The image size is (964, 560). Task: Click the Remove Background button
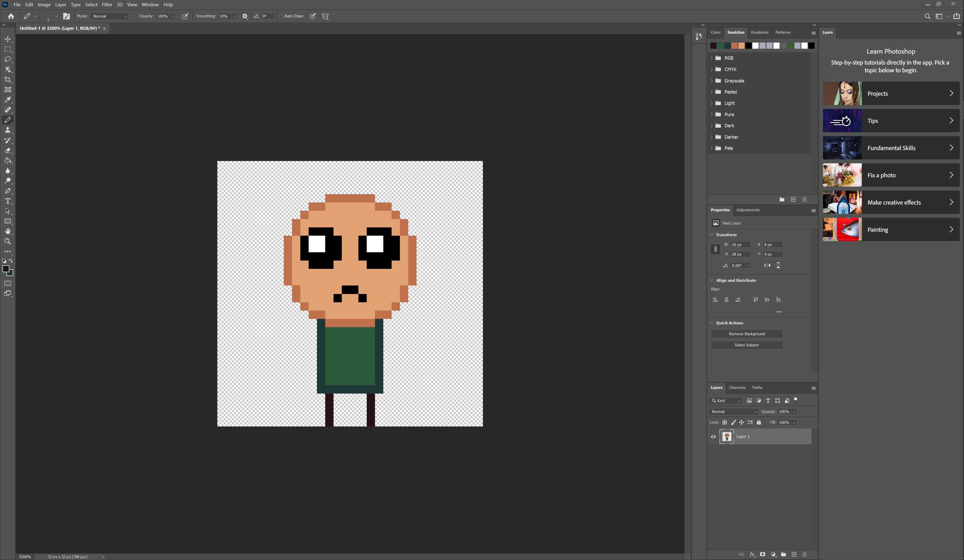point(746,334)
